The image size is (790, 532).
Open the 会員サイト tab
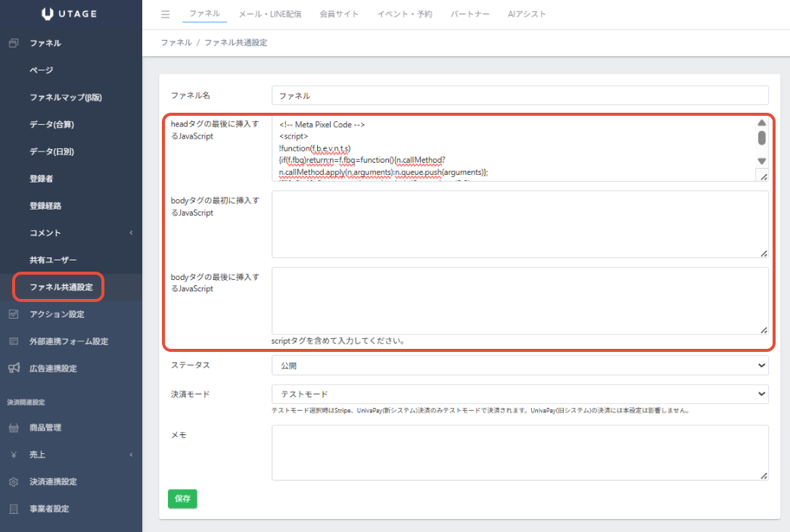pos(339,14)
